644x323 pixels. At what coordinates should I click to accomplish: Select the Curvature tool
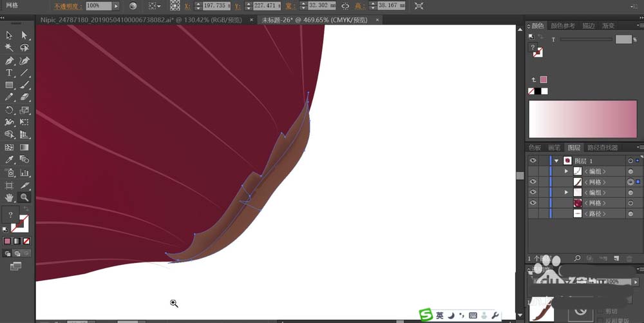[24, 61]
